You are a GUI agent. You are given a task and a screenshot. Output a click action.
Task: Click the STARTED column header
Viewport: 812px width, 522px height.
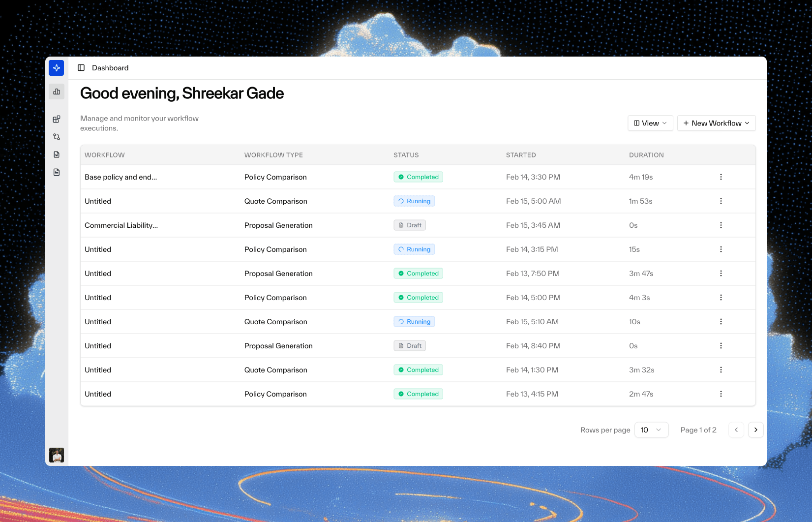521,155
